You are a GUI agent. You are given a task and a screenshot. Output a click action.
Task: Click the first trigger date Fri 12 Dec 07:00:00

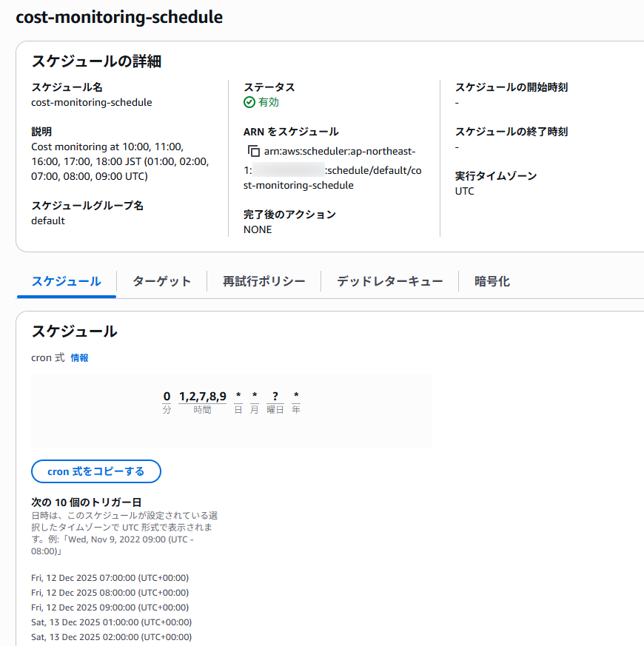(110, 578)
